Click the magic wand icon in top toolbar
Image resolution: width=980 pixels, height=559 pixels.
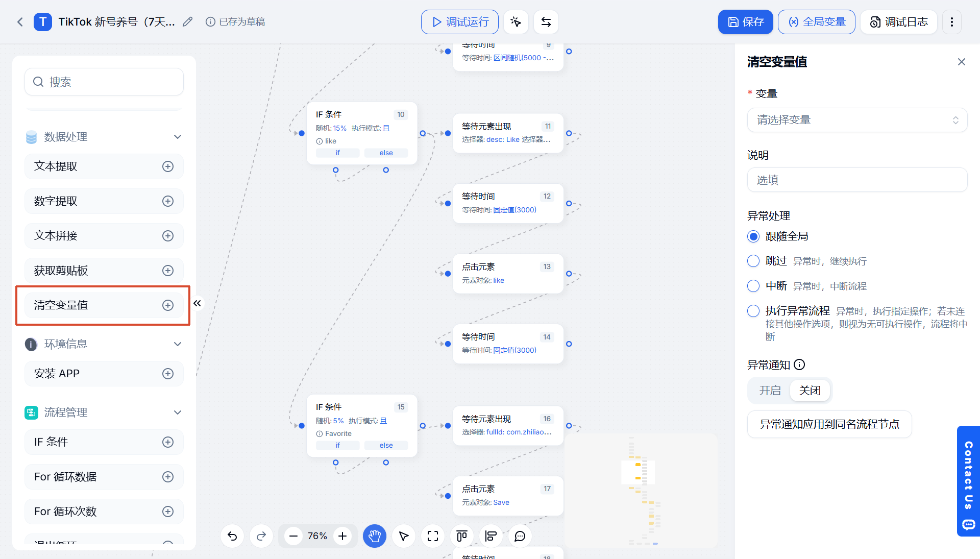(x=516, y=22)
